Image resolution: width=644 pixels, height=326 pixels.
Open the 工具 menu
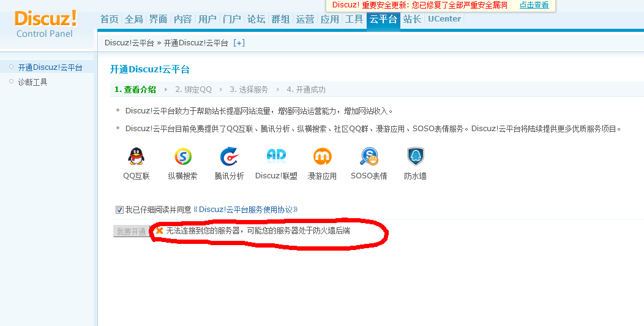[354, 19]
